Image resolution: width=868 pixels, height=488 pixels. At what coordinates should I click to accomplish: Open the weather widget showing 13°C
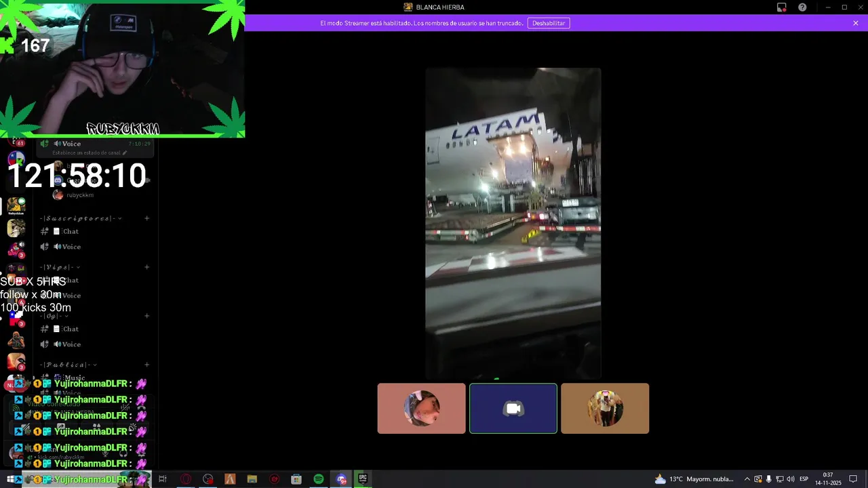click(x=694, y=479)
